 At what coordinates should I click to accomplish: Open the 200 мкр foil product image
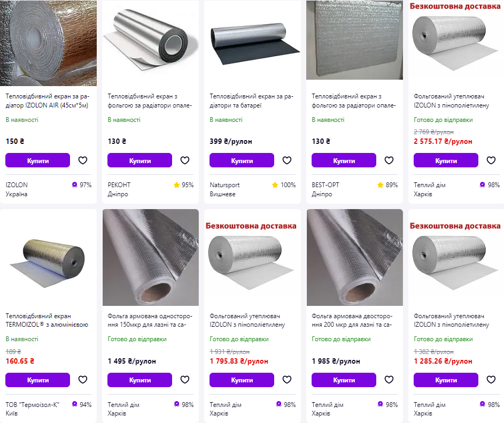pyautogui.click(x=354, y=257)
